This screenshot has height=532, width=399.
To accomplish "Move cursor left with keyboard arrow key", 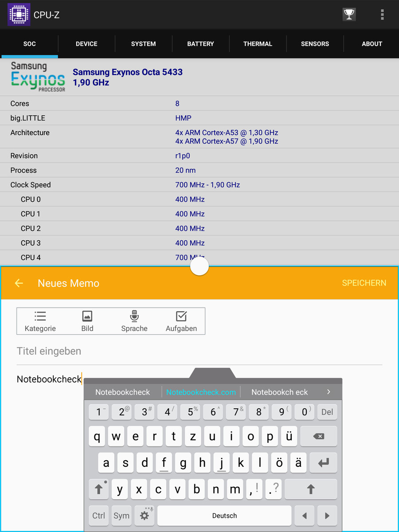I will (x=304, y=516).
